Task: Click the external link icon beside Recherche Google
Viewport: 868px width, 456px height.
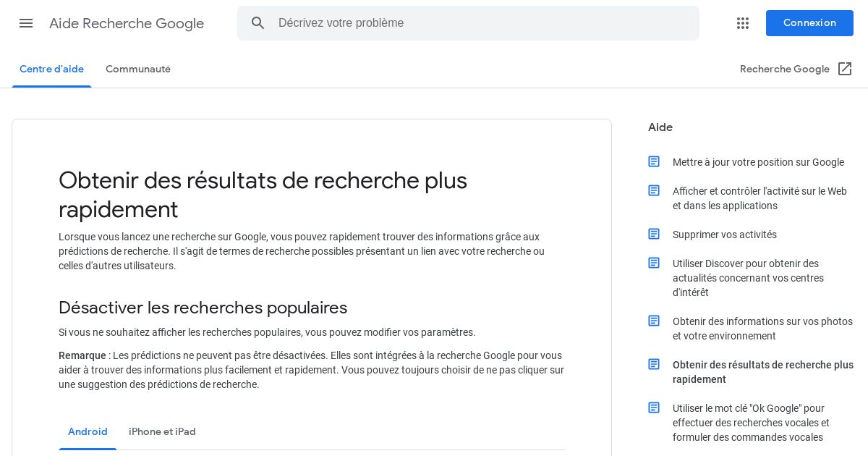Action: click(x=845, y=69)
